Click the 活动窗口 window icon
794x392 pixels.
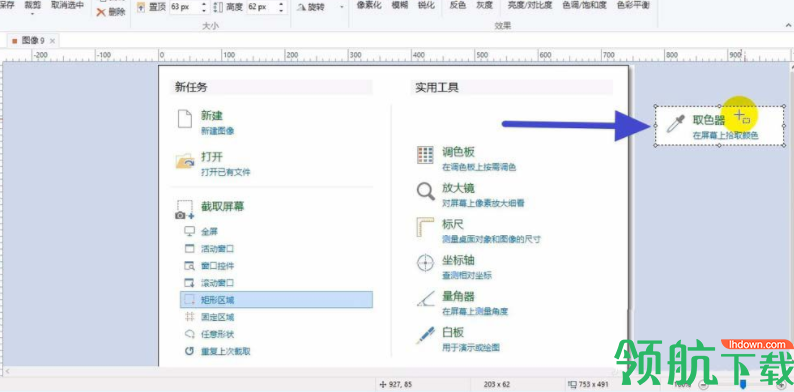(x=189, y=249)
